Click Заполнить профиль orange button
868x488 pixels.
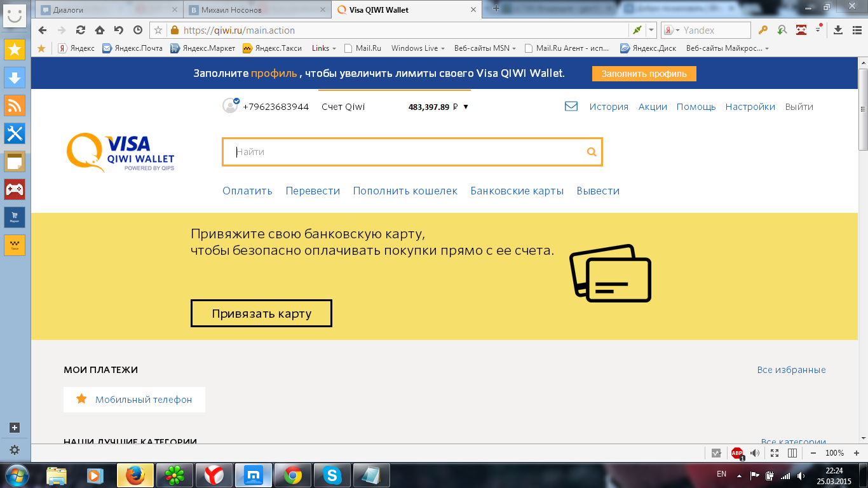point(644,74)
